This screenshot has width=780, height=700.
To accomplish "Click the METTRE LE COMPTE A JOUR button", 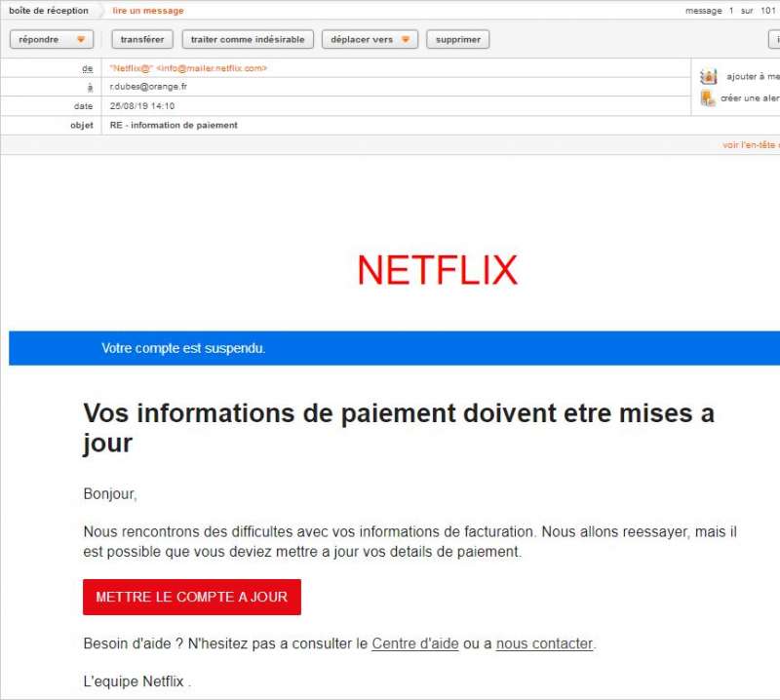I will (x=192, y=597).
